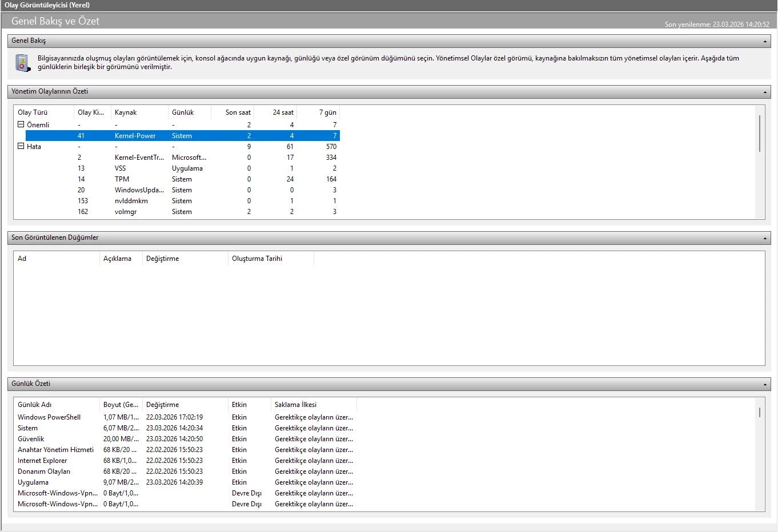Click the 22.03.2026 17:02:19 modified date cell
The width and height of the screenshot is (778, 532).
(174, 417)
